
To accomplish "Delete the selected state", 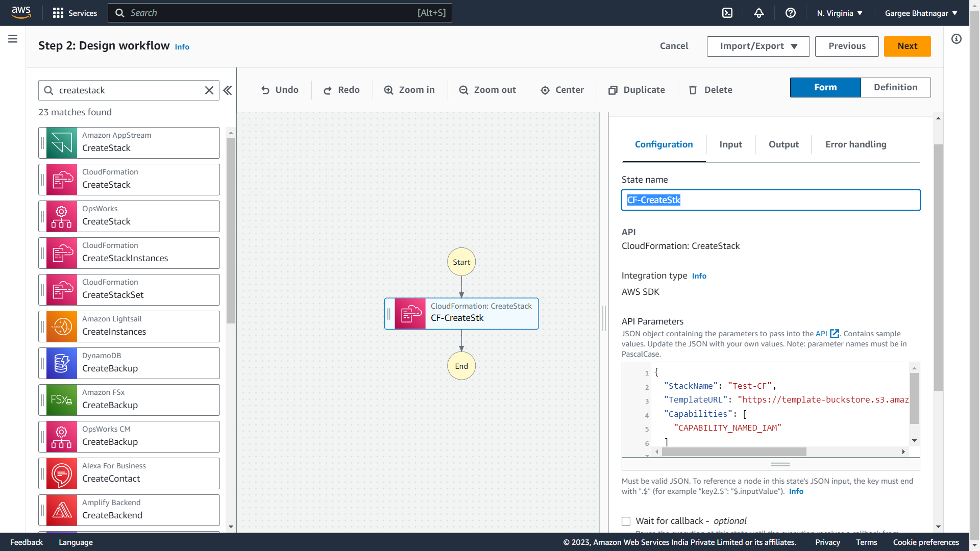I will [x=710, y=90].
